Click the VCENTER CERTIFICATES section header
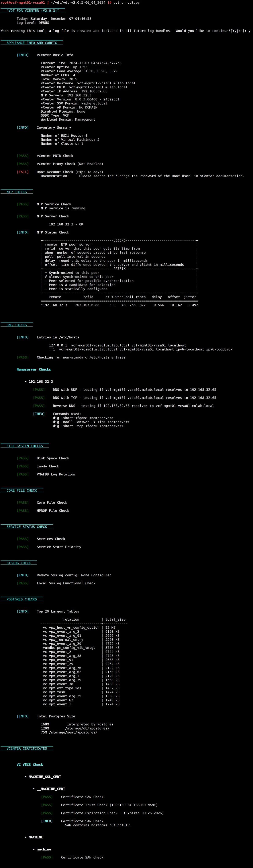Viewport: 253px width, 868px height. coord(27,748)
